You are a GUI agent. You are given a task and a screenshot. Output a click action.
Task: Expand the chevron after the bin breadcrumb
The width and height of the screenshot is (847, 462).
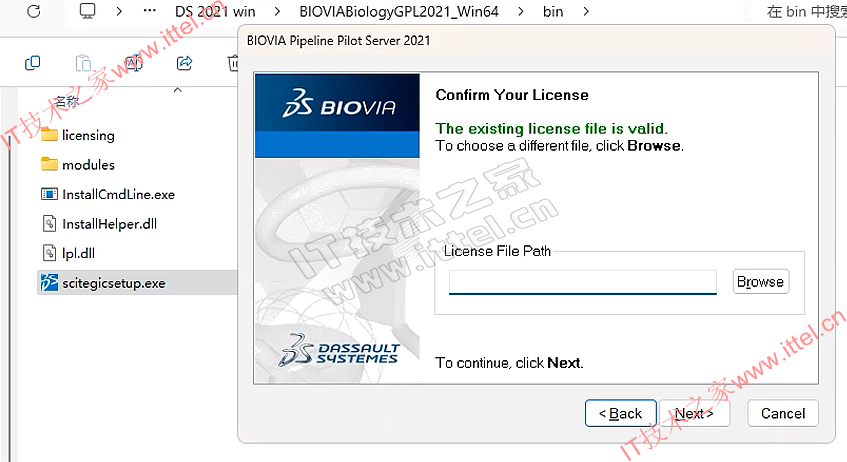coord(586,11)
